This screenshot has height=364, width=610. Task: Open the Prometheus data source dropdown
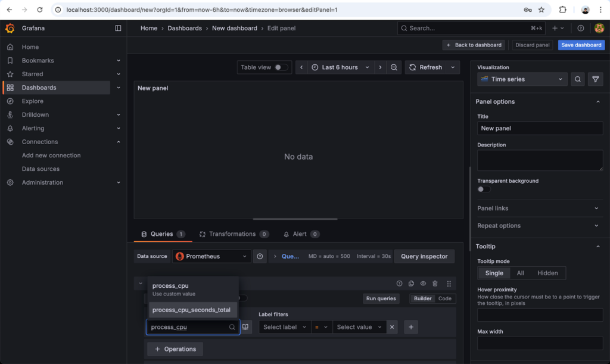coord(211,256)
